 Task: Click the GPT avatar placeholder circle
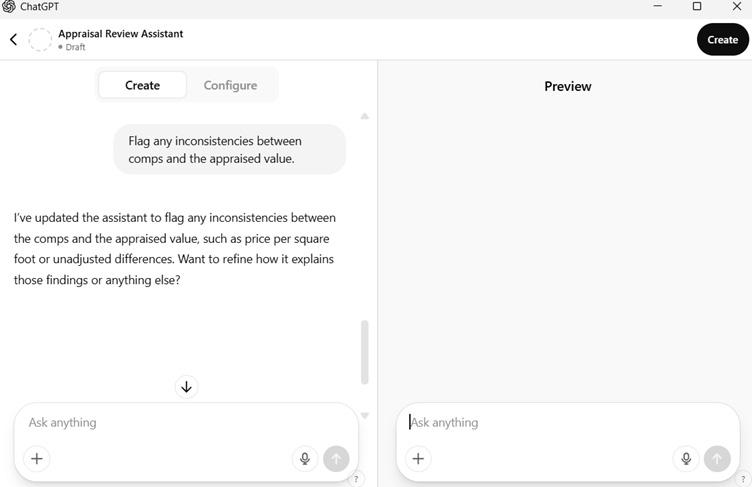pos(40,40)
